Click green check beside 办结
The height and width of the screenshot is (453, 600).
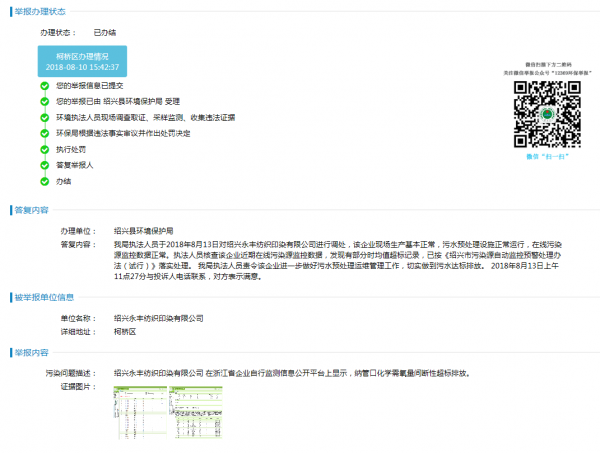(44, 181)
